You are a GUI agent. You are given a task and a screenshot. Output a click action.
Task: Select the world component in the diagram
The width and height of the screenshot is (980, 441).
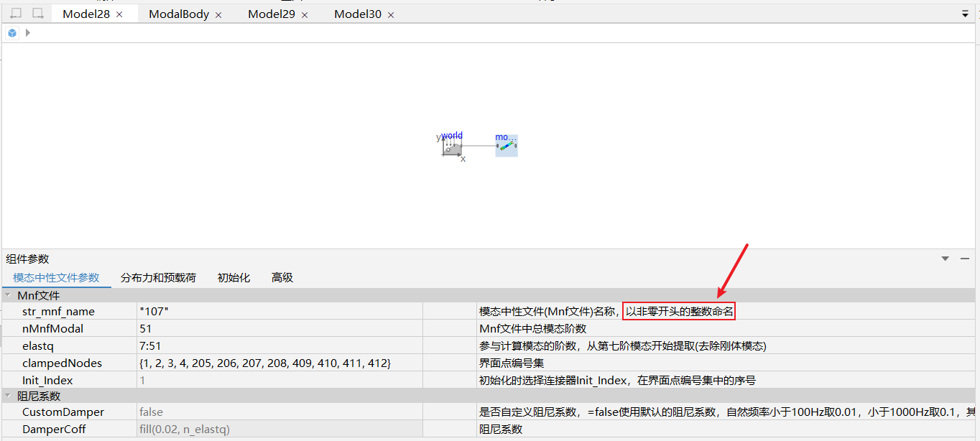pyautogui.click(x=452, y=146)
